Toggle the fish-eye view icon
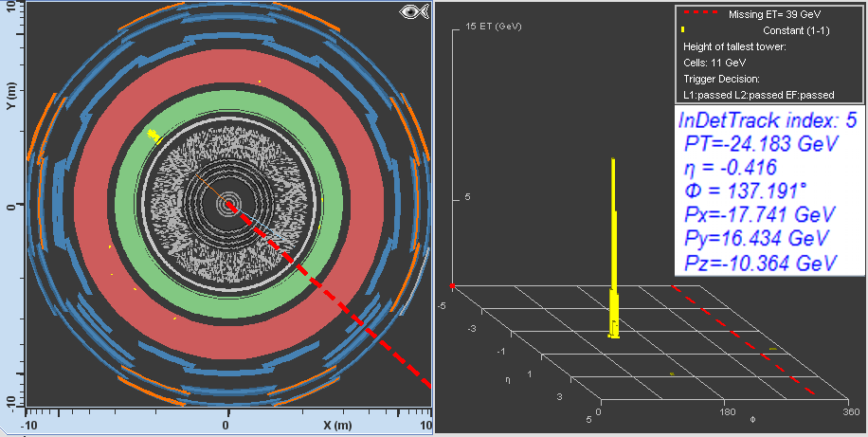This screenshot has width=868, height=437. click(x=412, y=13)
